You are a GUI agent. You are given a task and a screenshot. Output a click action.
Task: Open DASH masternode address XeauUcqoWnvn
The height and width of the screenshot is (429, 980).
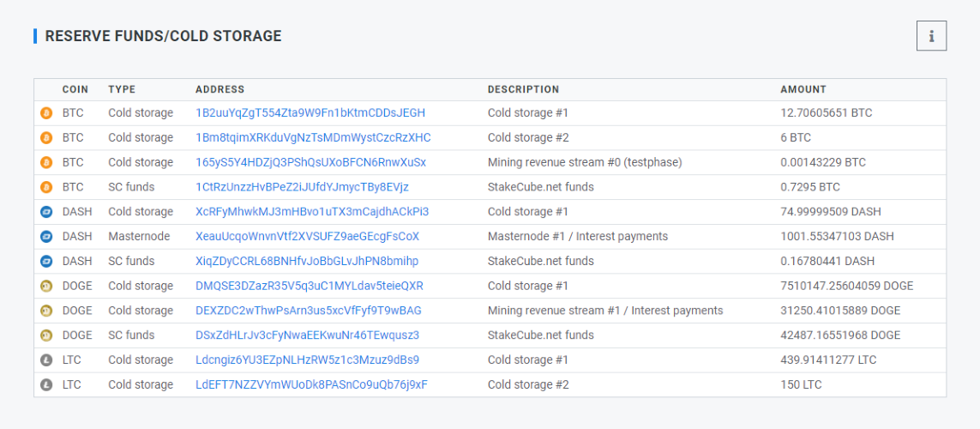308,237
